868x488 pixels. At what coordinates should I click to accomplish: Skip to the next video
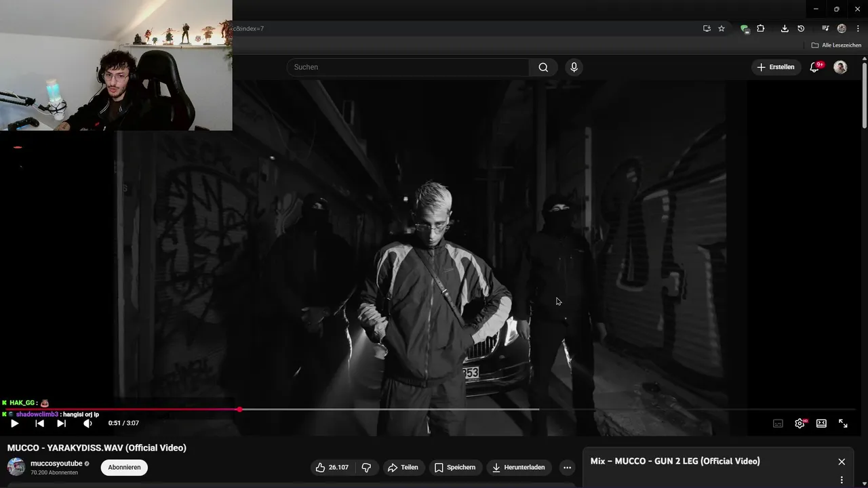coord(61,423)
